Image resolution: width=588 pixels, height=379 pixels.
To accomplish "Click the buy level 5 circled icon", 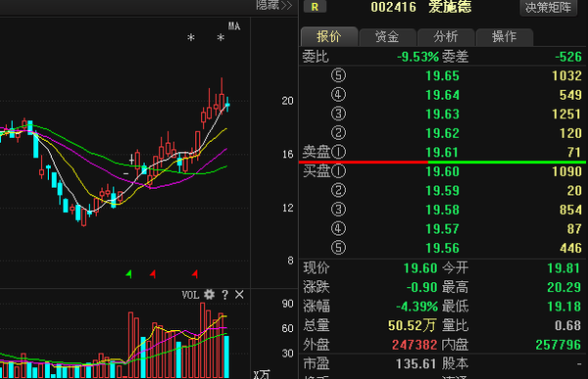I will (x=338, y=248).
